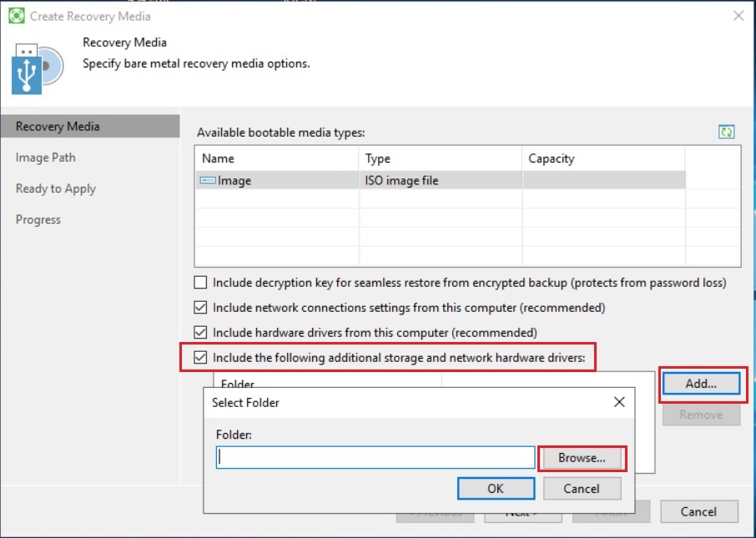Screen dimensions: 756x538
Task: Select the Image drive icon in list
Action: pos(208,180)
